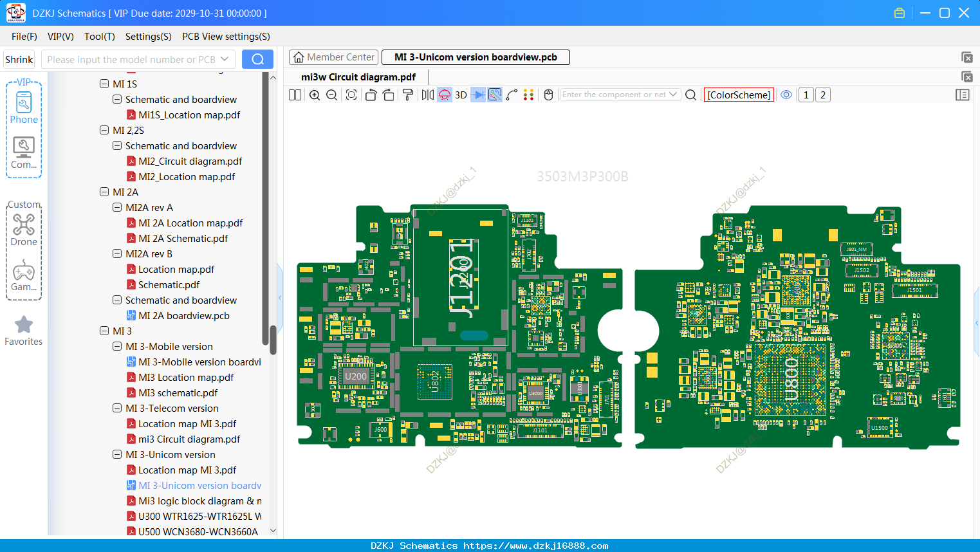Collapse MI 3-Telecom version node
980x552 pixels.
[x=117, y=408]
